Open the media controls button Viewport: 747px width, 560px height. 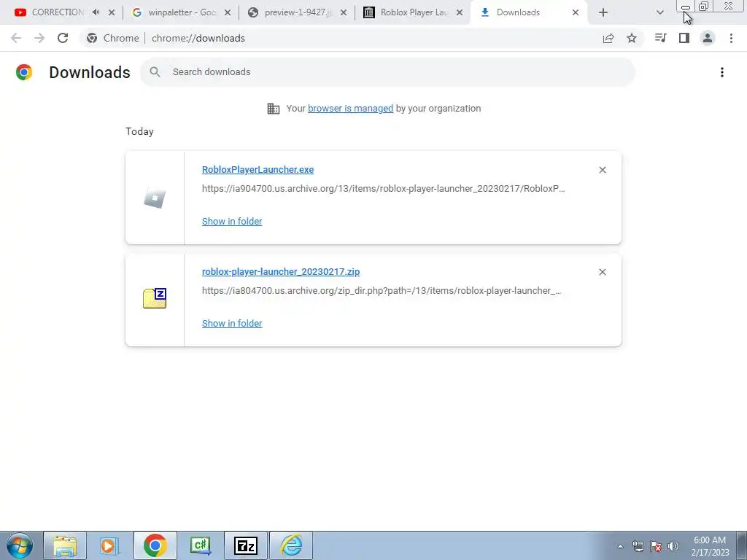660,38
